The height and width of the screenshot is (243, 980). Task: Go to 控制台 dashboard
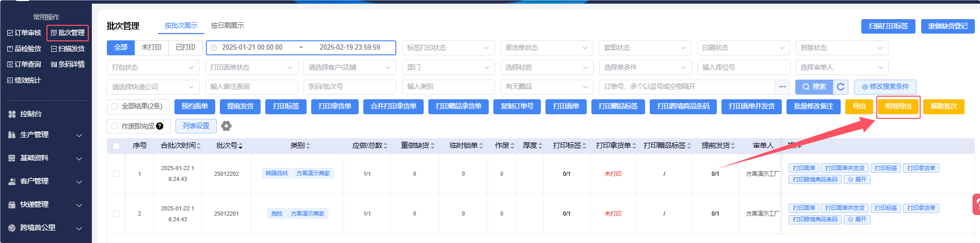tap(31, 114)
